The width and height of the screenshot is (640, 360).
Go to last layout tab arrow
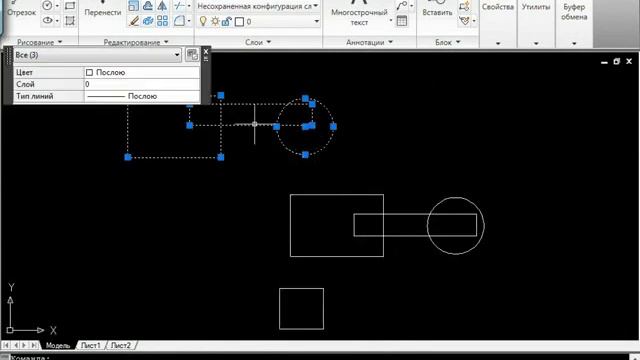[34, 345]
